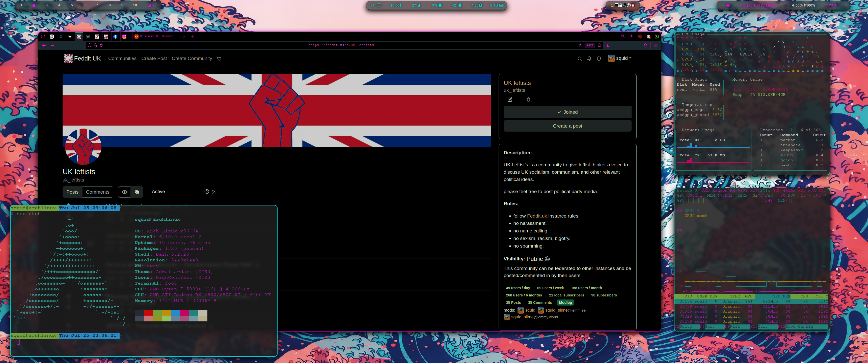Open Create Post in the Feddit navbar
The image size is (868, 363).
154,58
